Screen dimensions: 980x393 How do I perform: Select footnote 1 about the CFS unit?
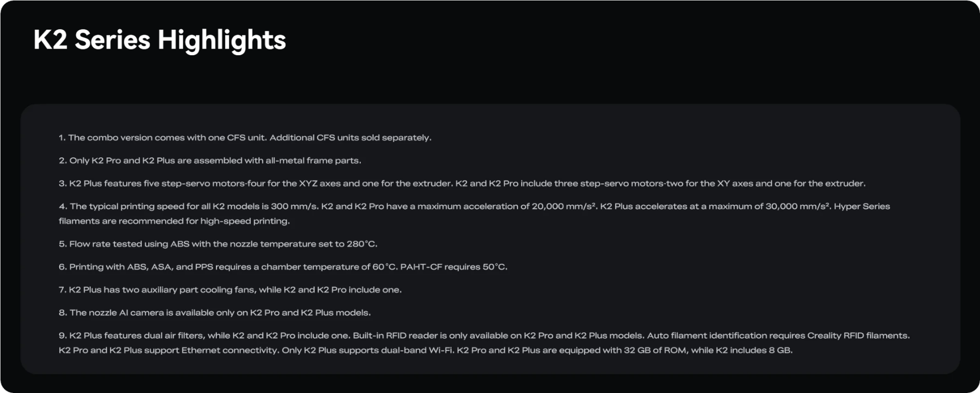[x=245, y=138]
